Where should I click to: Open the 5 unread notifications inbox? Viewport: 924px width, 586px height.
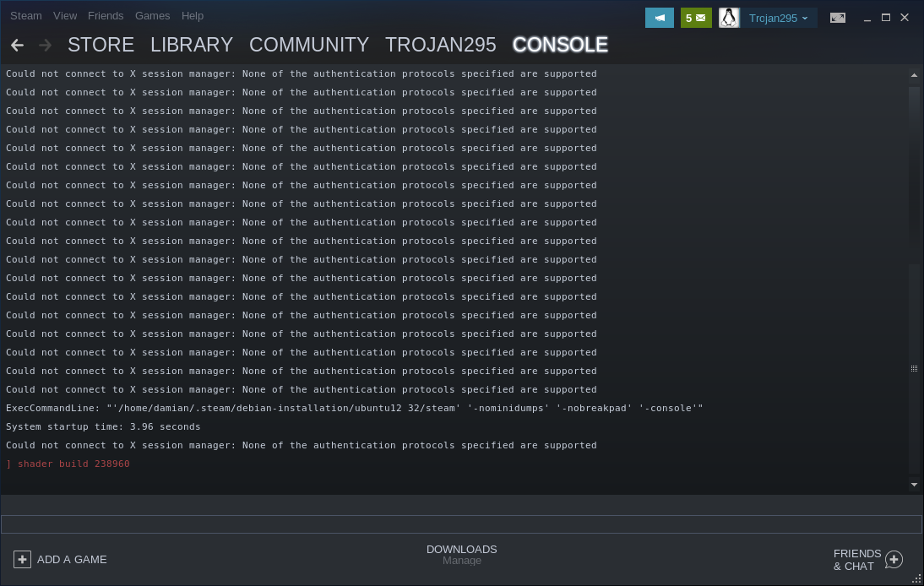point(696,18)
